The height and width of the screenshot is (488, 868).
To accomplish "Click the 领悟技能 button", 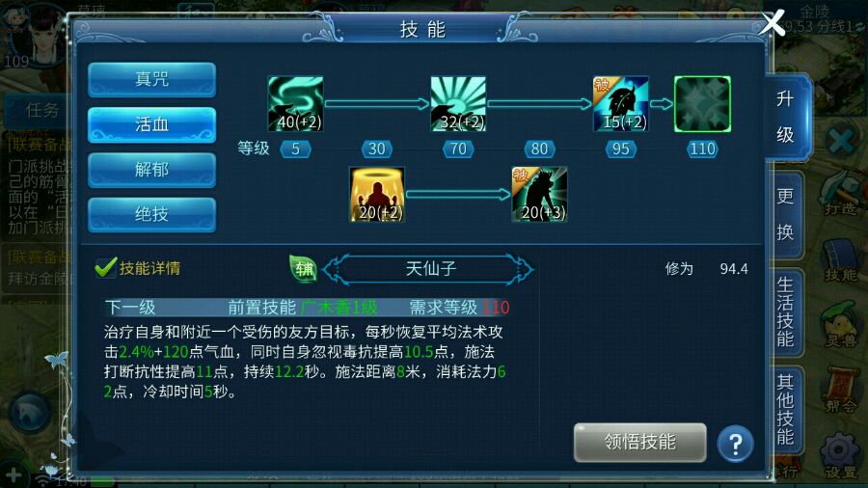I will (640, 443).
